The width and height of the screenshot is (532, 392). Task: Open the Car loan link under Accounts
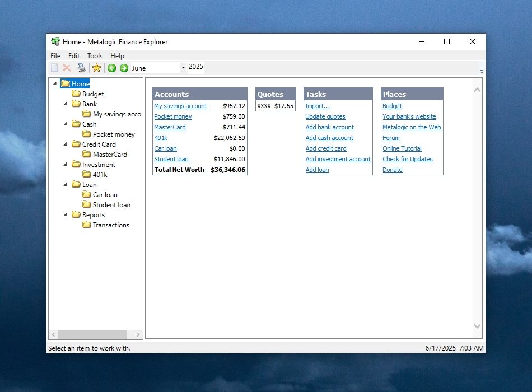166,148
